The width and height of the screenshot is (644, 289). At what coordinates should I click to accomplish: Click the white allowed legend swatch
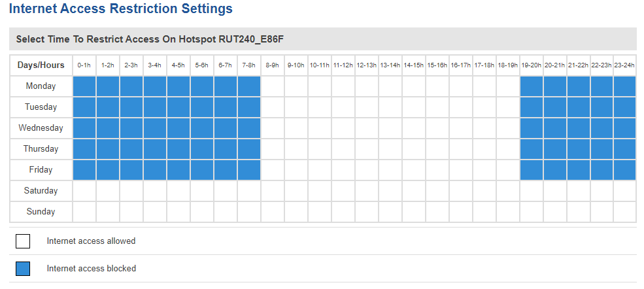click(23, 241)
